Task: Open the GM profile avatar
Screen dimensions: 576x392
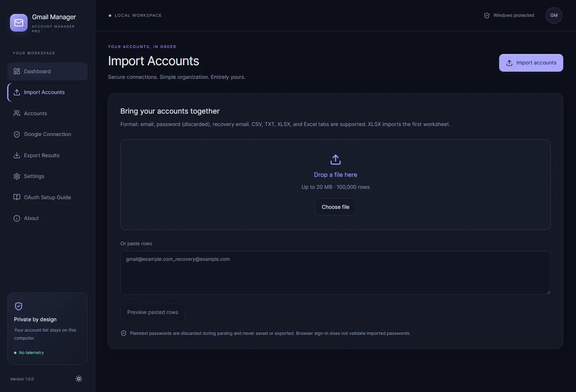Action: pos(554,16)
